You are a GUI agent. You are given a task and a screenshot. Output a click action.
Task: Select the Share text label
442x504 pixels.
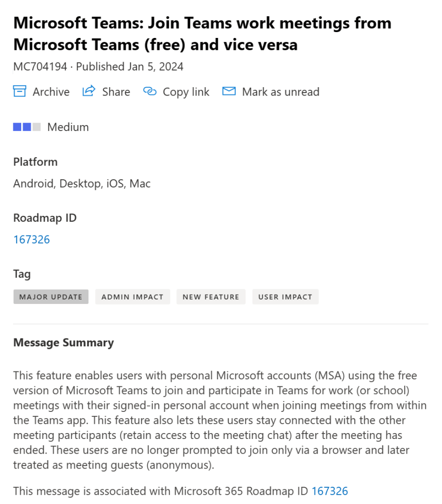[x=116, y=92]
